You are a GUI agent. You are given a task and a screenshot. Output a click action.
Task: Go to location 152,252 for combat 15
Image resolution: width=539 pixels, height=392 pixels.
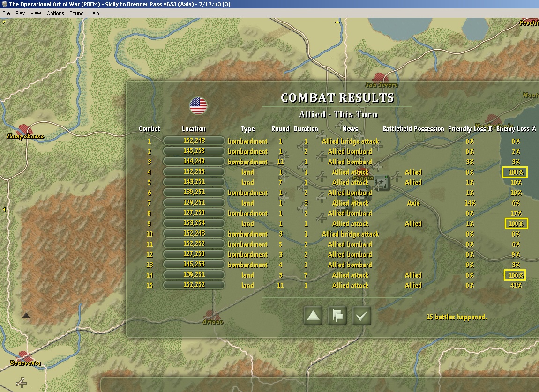[194, 285]
